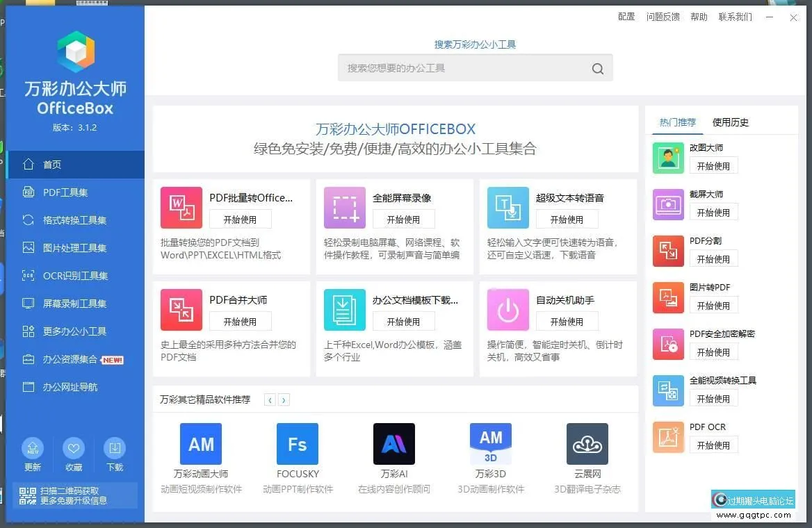Image resolution: width=812 pixels, height=528 pixels.
Task: Open PDF工具集 in the sidebar
Action: click(x=65, y=192)
